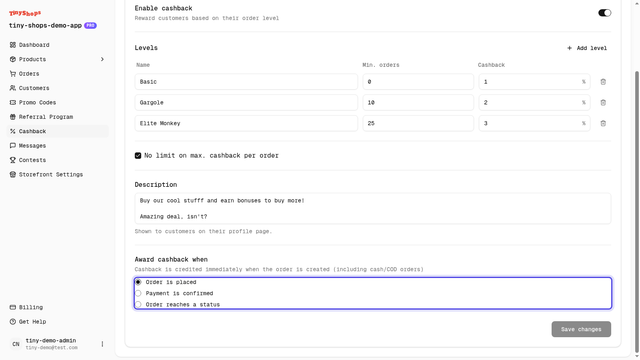Viewport: 640px width, 360px height.
Task: Open Billing card icon in sidebar
Action: tap(13, 307)
